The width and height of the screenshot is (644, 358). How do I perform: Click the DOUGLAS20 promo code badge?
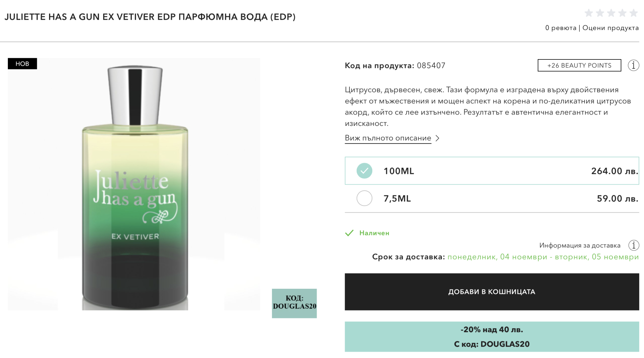click(294, 303)
